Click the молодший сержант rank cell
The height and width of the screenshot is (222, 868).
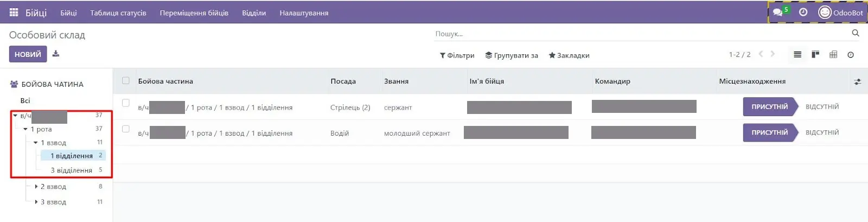pos(417,133)
